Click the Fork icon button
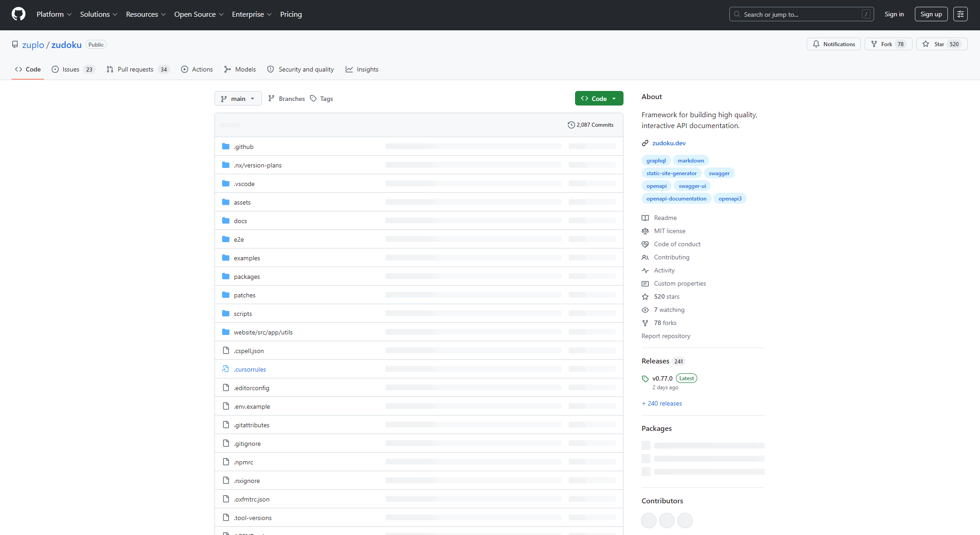Viewport: 980px width, 535px height. [x=874, y=44]
